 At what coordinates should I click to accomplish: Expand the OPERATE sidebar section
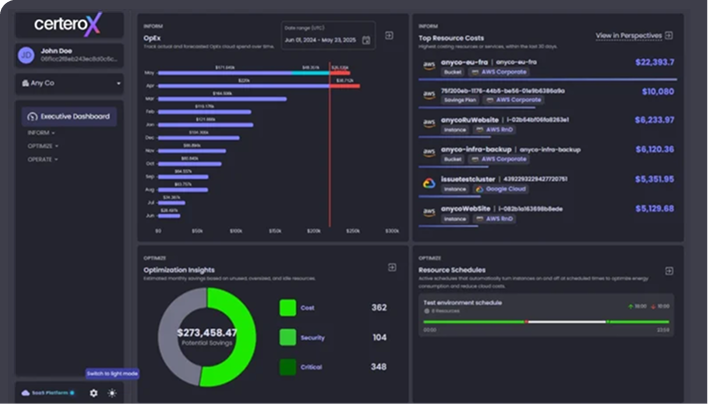pyautogui.click(x=42, y=158)
